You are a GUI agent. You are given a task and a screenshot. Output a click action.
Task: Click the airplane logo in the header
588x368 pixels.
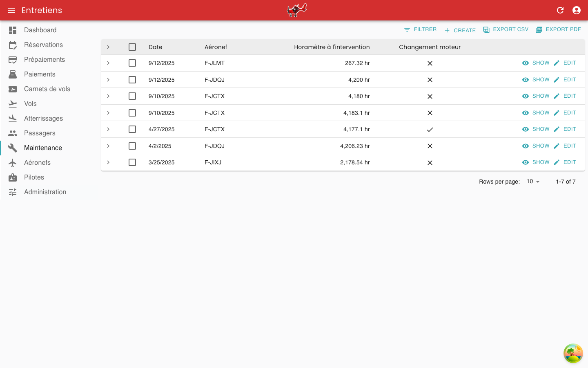point(297,10)
